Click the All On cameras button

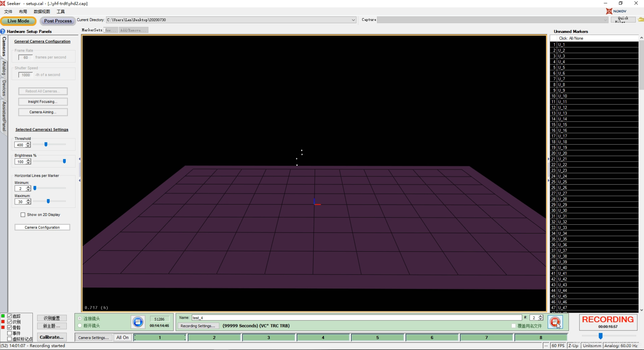click(122, 338)
